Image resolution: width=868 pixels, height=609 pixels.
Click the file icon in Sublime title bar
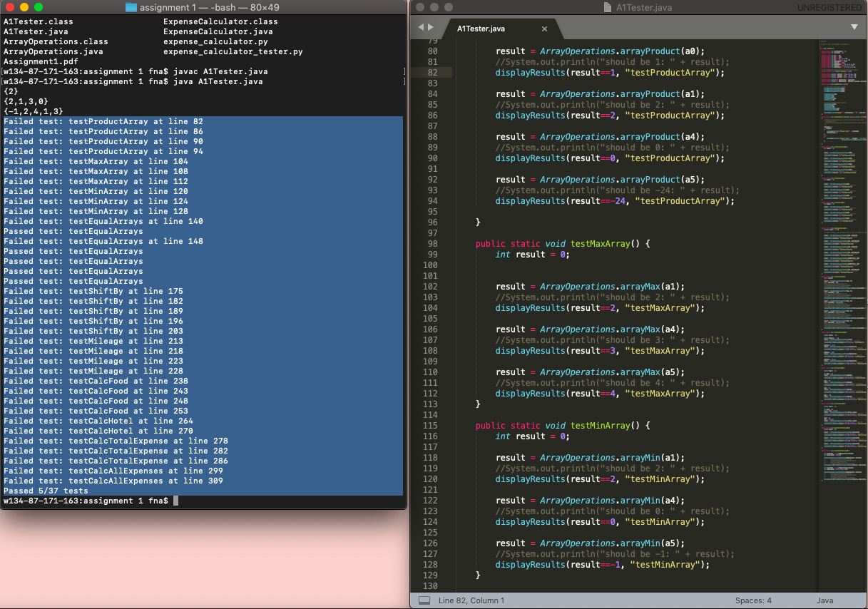[x=608, y=7]
